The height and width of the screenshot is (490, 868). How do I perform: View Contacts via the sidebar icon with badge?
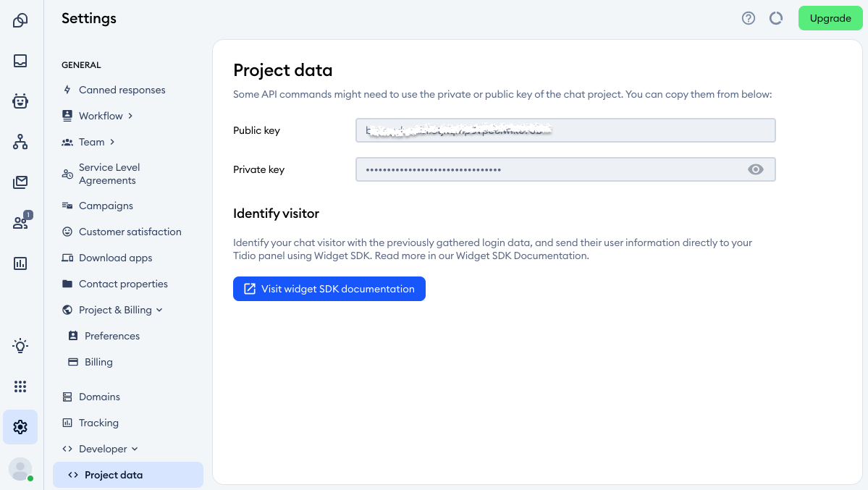(x=20, y=223)
